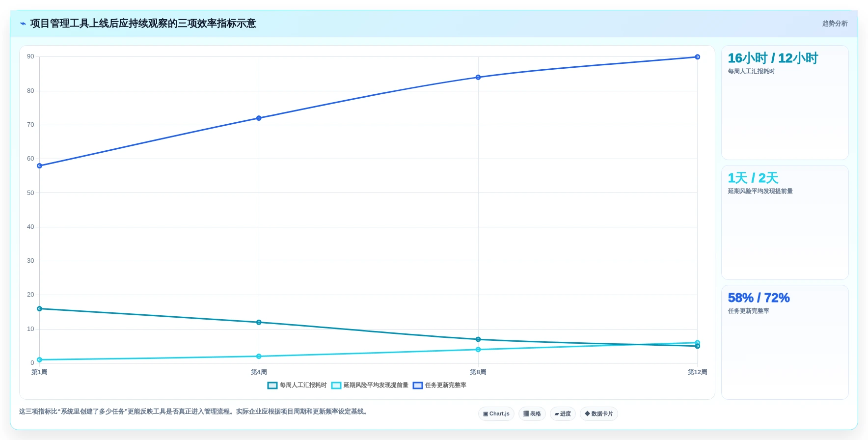Click the chart title 项目管理工具上线后 heading
This screenshot has width=868, height=440.
click(x=143, y=24)
